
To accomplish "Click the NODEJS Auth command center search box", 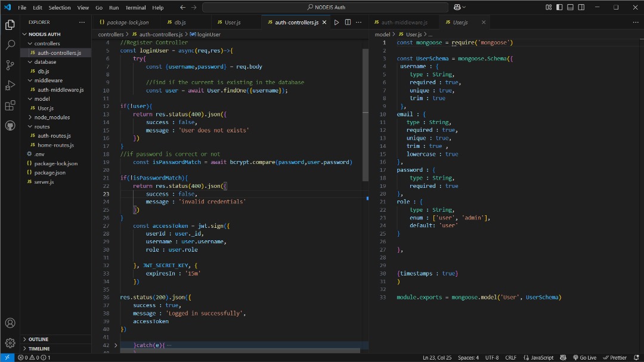I will coord(325,7).
